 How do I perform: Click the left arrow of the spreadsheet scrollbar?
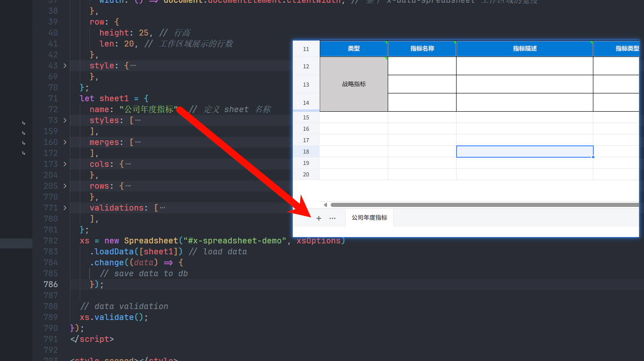pos(325,204)
